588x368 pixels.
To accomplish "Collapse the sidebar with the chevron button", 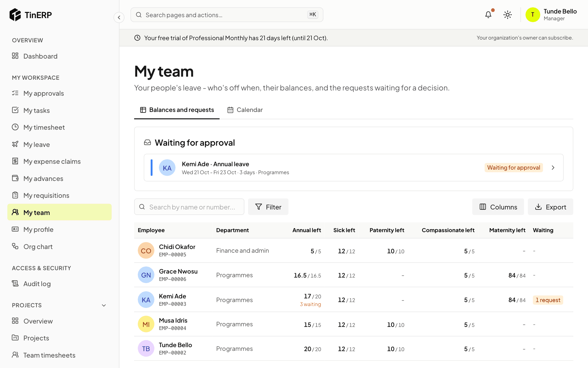I will [119, 17].
